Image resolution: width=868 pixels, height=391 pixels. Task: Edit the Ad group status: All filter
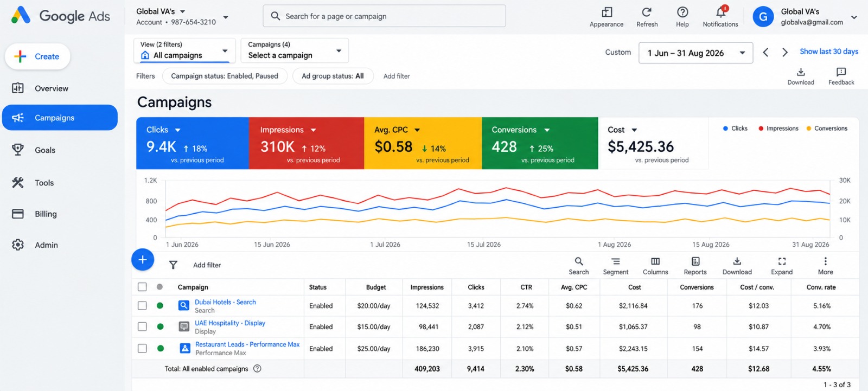333,76
